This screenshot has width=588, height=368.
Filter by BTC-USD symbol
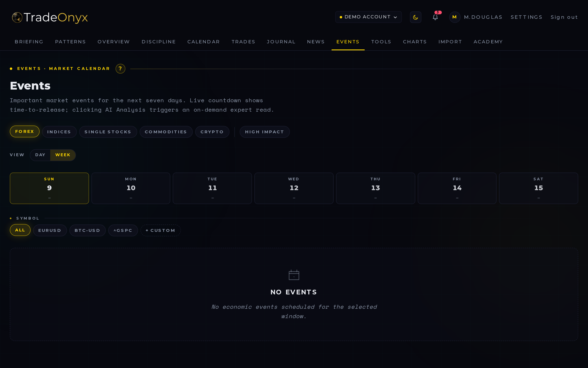coord(87,230)
